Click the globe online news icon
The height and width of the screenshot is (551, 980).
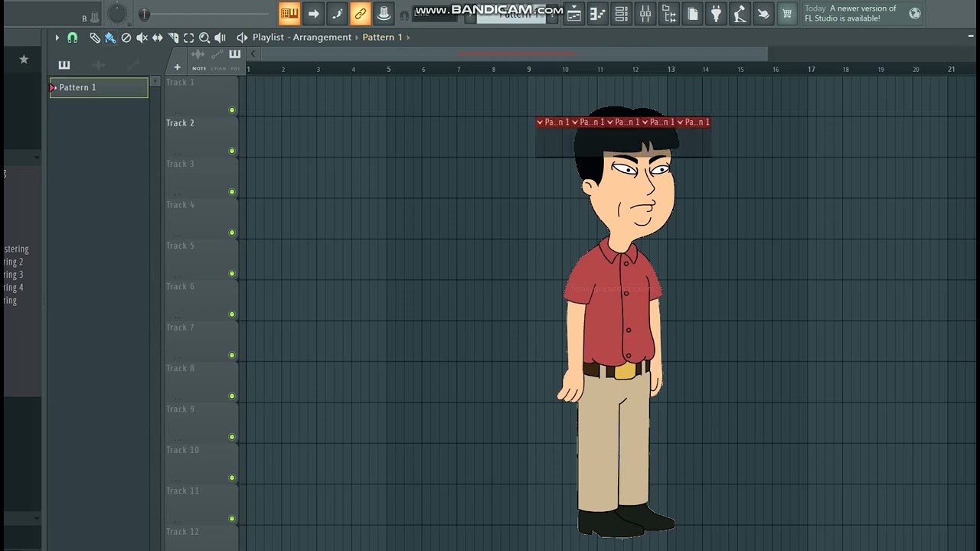click(915, 13)
